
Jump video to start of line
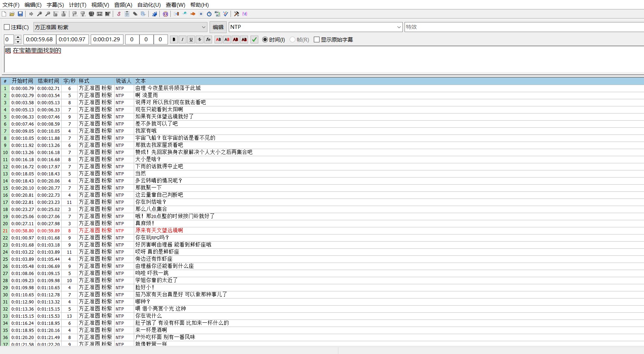click(56, 14)
